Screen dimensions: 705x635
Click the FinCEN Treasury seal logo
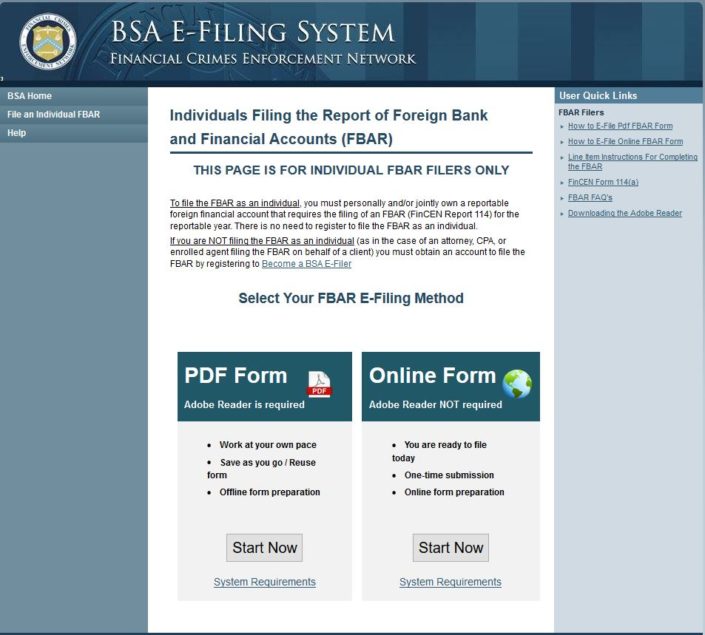pos(47,41)
